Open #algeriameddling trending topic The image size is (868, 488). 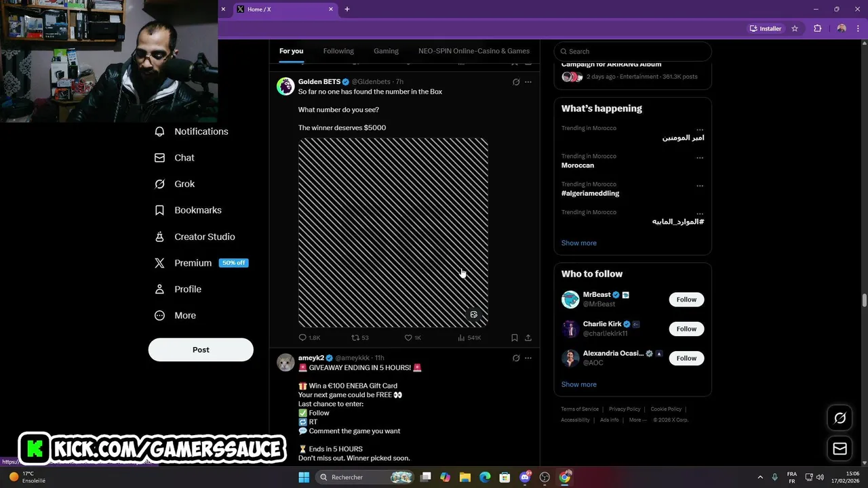pyautogui.click(x=590, y=193)
